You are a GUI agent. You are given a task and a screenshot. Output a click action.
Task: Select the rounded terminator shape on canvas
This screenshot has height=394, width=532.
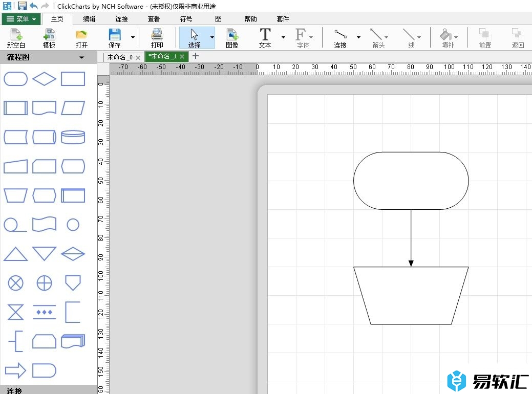point(411,181)
